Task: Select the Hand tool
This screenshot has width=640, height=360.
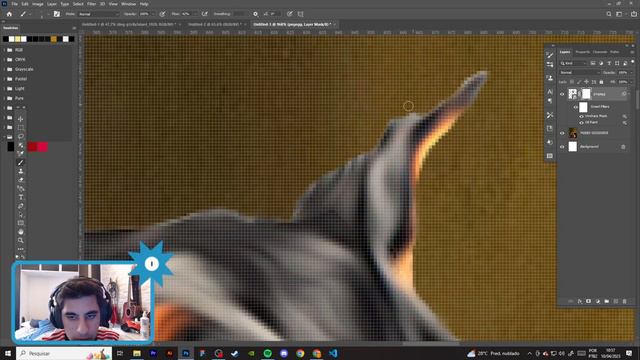Action: point(21,231)
